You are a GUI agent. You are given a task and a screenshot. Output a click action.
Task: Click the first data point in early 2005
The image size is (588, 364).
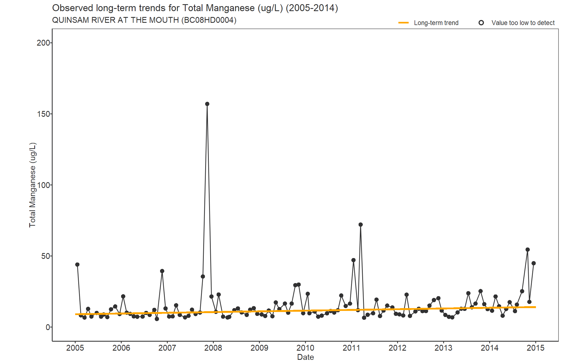77,264
